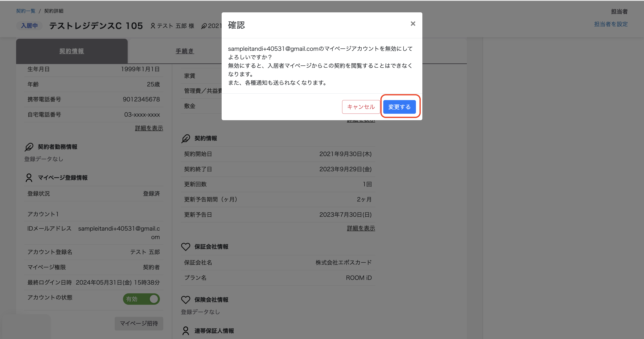Click the feather icon beside 契約情報 heading
This screenshot has width=644, height=339.
point(186,138)
